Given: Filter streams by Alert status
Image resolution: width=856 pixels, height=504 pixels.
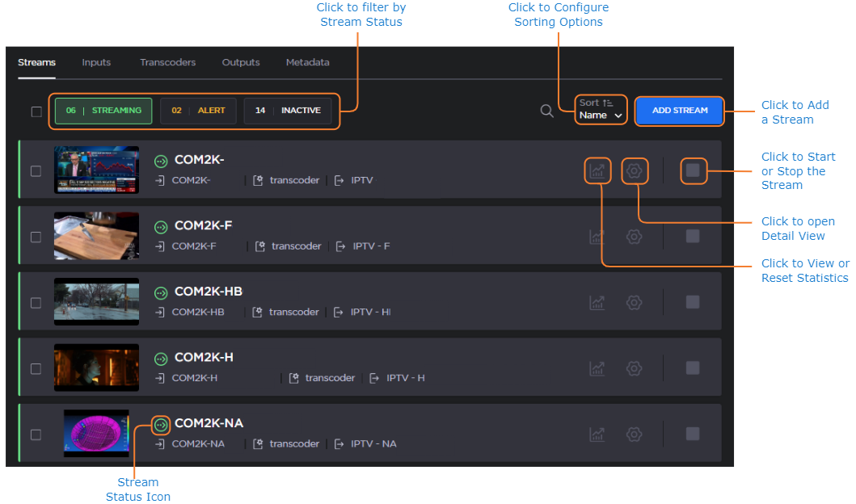Looking at the screenshot, I should click(x=198, y=111).
